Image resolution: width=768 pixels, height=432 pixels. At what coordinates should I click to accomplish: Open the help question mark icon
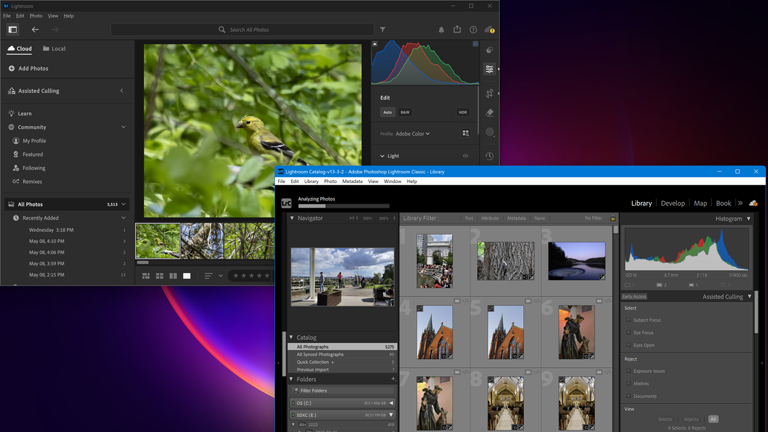click(473, 30)
